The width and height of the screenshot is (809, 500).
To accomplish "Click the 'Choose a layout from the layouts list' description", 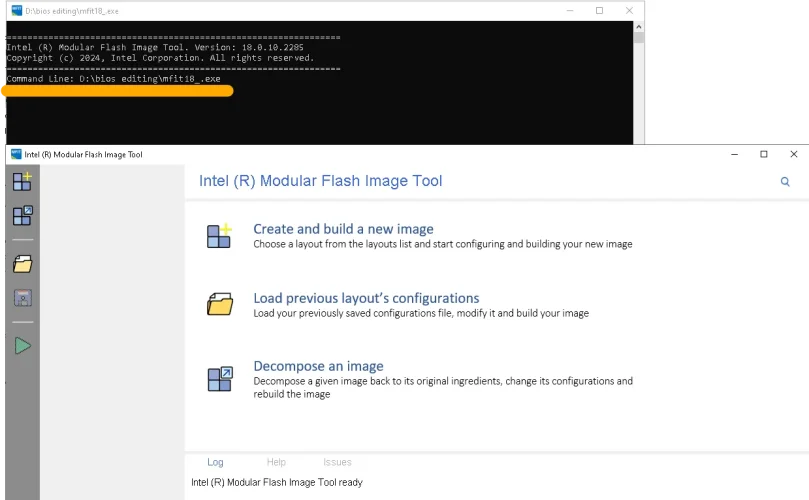I will tap(443, 244).
